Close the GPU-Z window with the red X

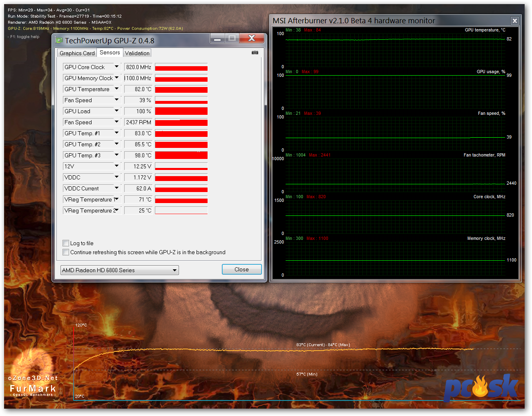pyautogui.click(x=252, y=38)
